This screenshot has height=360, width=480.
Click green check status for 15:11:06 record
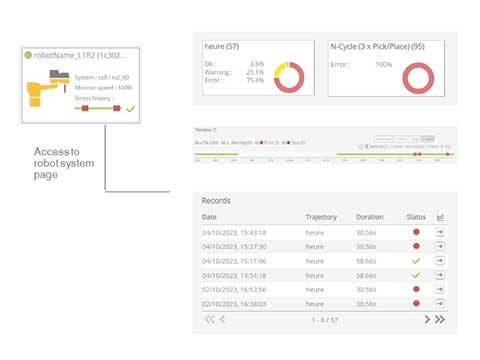click(416, 261)
